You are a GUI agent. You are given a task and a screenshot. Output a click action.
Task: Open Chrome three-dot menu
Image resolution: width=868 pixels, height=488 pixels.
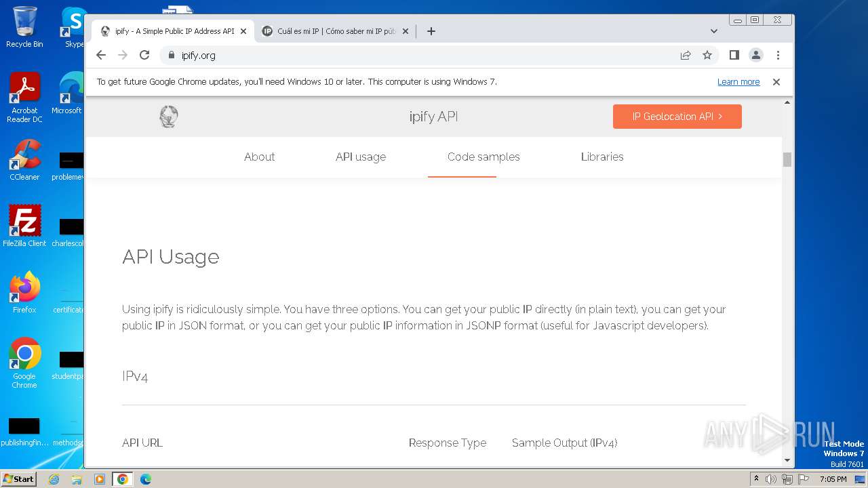778,55
